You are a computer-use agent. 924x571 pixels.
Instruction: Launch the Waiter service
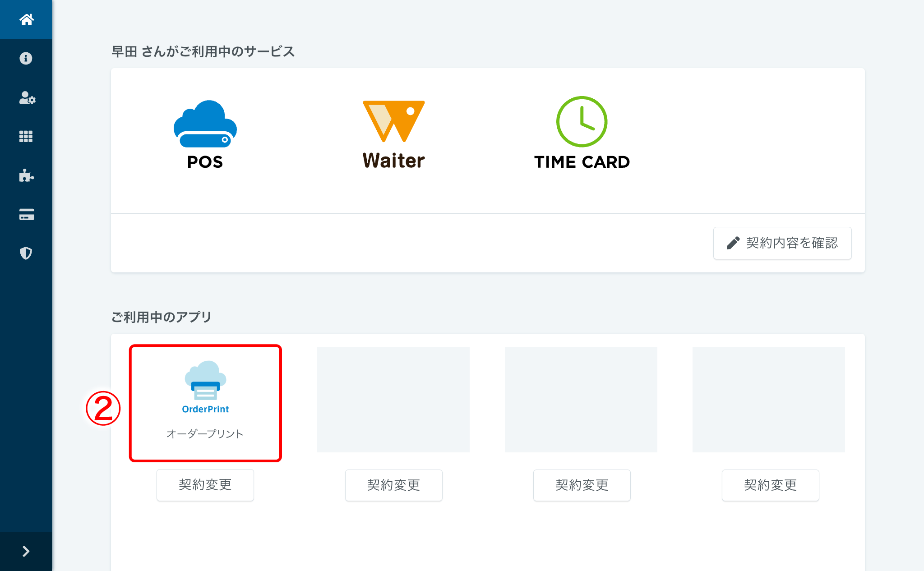pyautogui.click(x=393, y=134)
